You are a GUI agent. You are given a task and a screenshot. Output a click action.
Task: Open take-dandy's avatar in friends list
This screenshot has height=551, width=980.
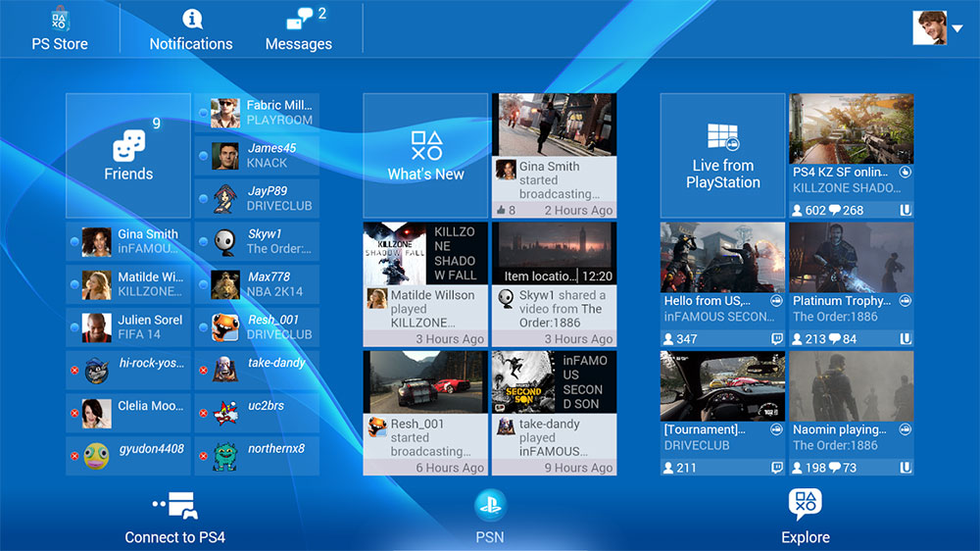click(225, 371)
